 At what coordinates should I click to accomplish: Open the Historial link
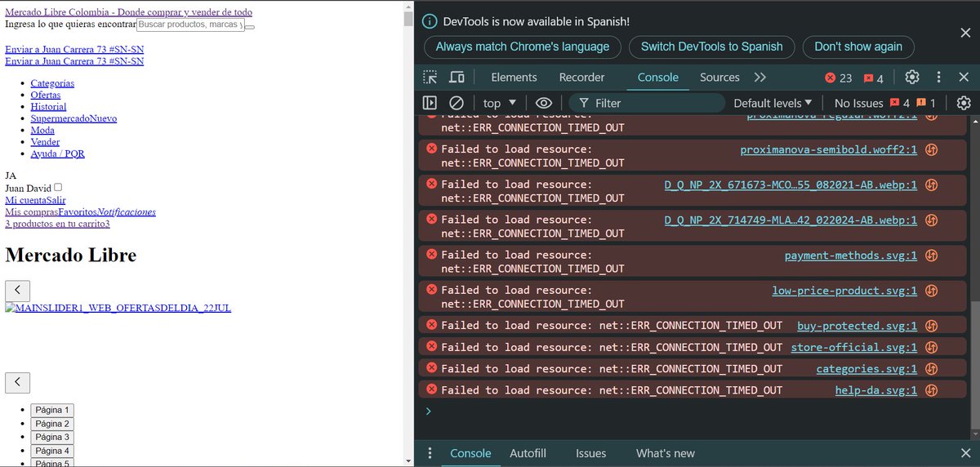click(x=48, y=106)
